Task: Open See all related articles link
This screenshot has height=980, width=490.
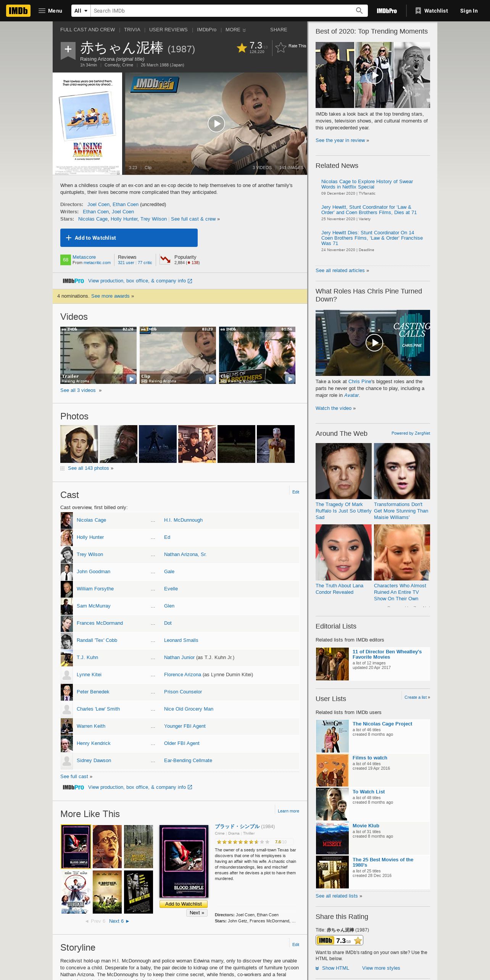Action: (x=340, y=271)
